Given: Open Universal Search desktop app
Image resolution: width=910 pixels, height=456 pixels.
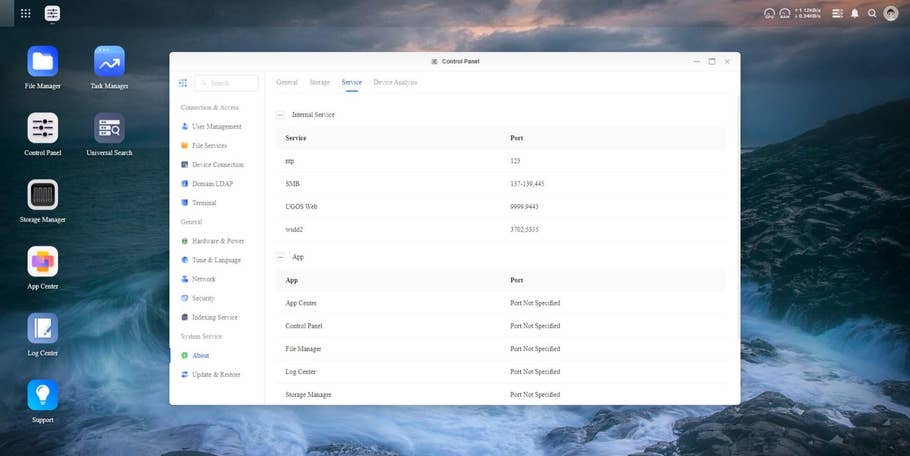Looking at the screenshot, I should point(109,129).
